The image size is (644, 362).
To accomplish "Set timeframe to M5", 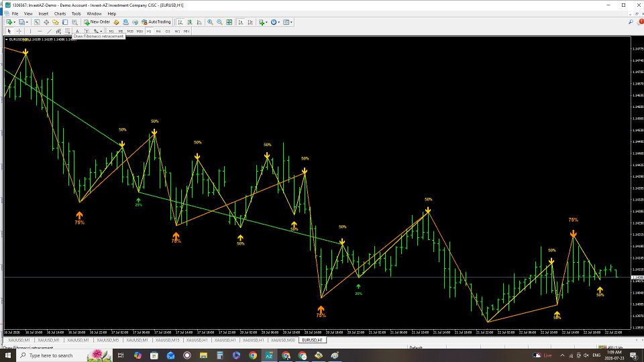I will point(121,32).
